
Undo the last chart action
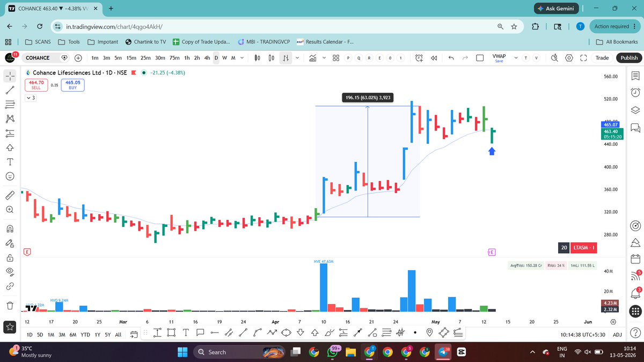tap(451, 58)
